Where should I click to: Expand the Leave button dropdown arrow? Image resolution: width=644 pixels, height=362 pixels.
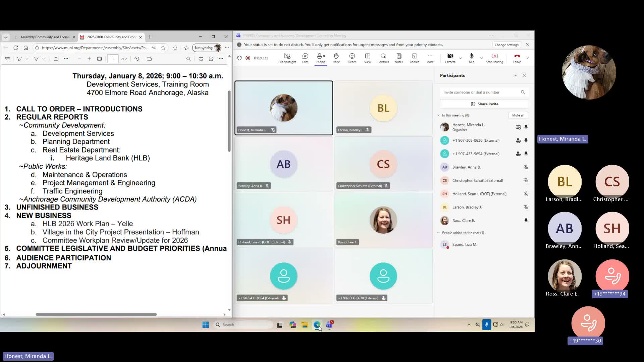coord(527,58)
